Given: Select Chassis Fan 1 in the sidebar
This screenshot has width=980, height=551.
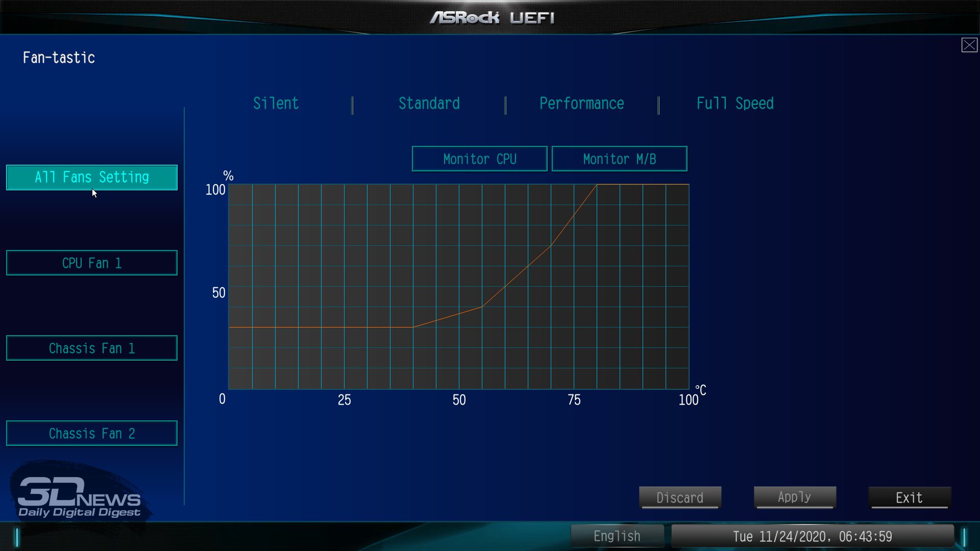Looking at the screenshot, I should point(92,348).
